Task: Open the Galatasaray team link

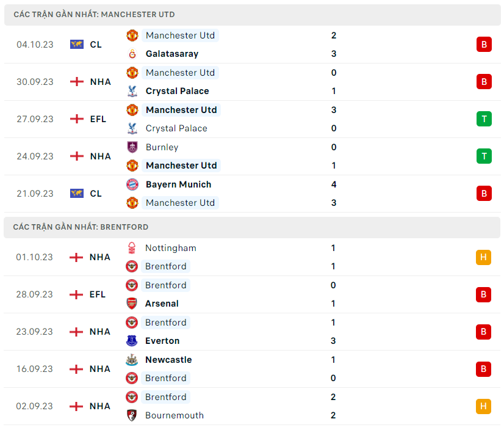Action: [x=172, y=54]
